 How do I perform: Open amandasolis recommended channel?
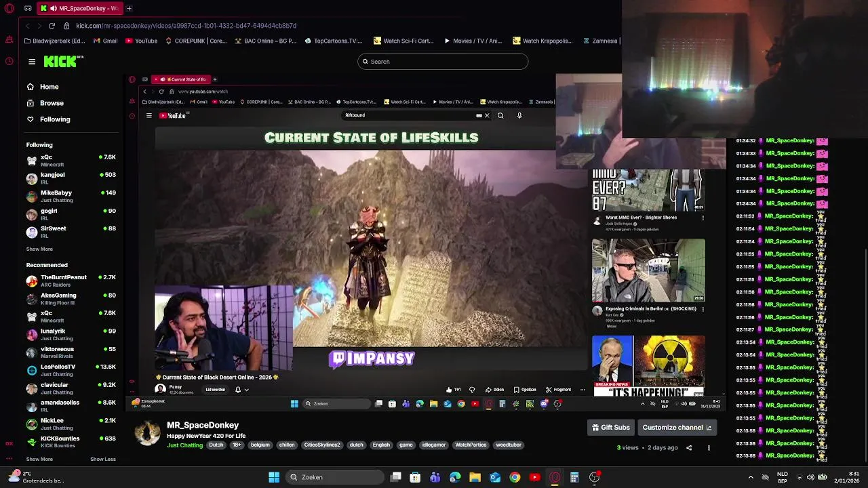click(71, 406)
